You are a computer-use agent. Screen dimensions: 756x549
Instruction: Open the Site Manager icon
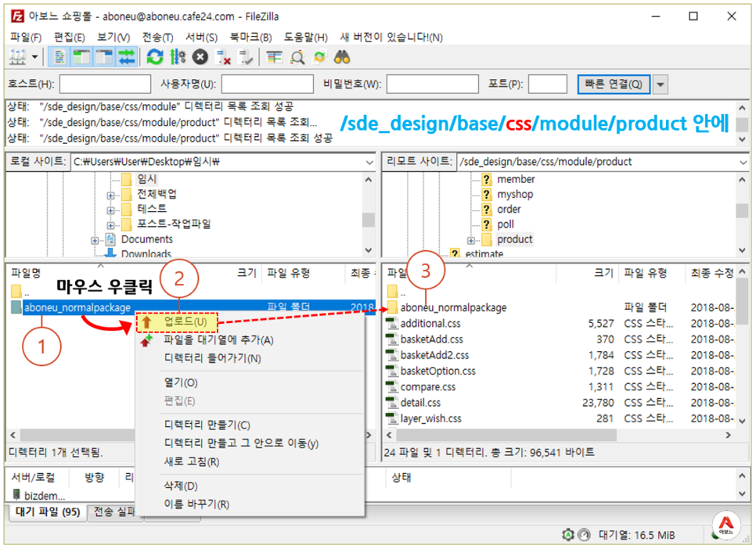(17, 57)
